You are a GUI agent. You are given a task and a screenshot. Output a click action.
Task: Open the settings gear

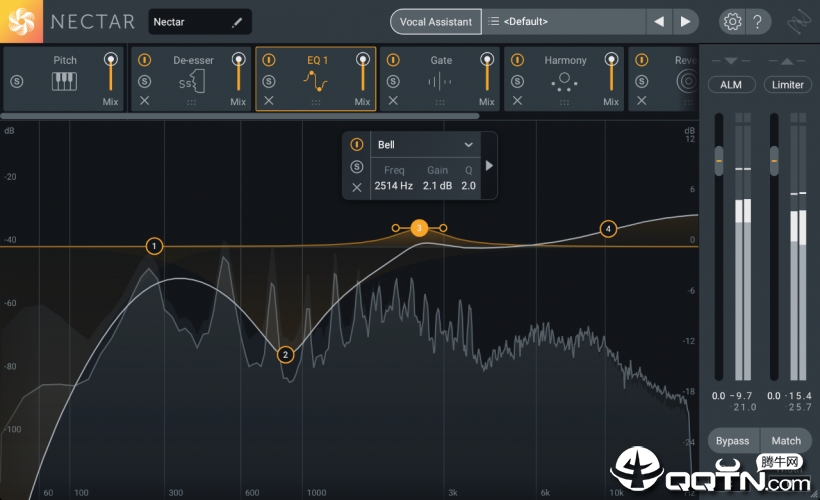click(732, 21)
